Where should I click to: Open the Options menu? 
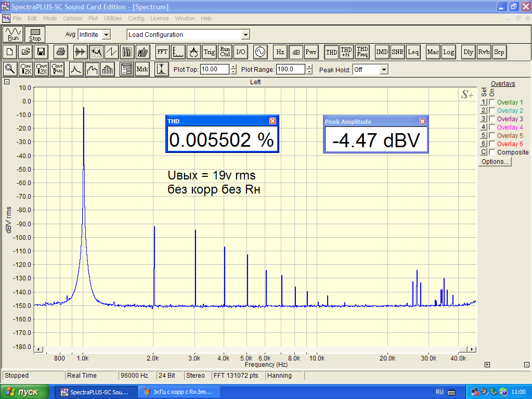[x=73, y=18]
